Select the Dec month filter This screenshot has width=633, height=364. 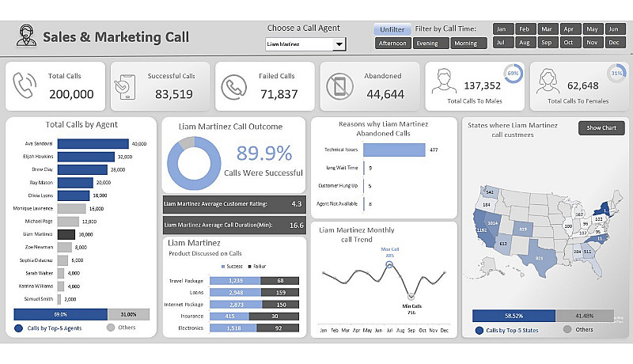[616, 43]
